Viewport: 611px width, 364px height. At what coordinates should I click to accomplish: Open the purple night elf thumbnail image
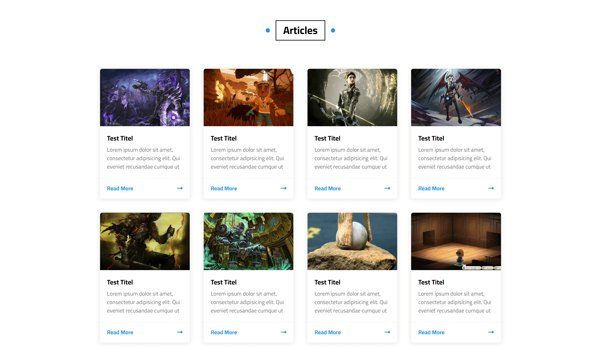point(145,97)
